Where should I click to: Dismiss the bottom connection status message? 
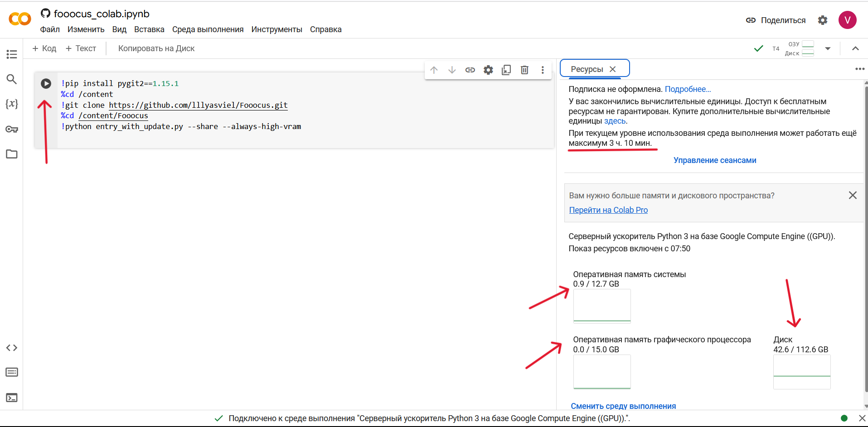[862, 418]
